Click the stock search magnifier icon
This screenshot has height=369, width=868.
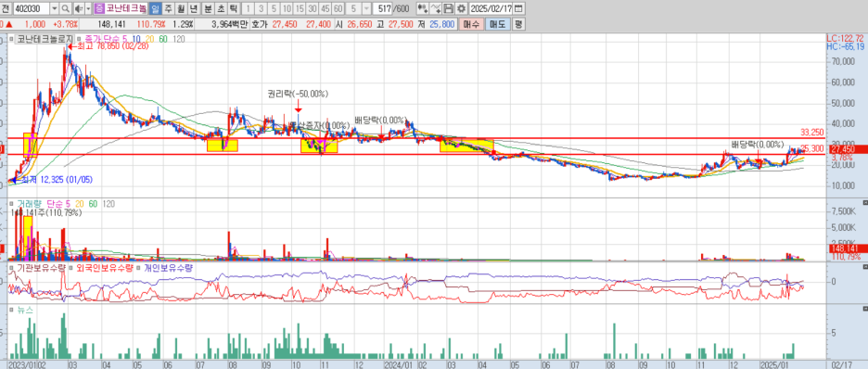pyautogui.click(x=65, y=8)
